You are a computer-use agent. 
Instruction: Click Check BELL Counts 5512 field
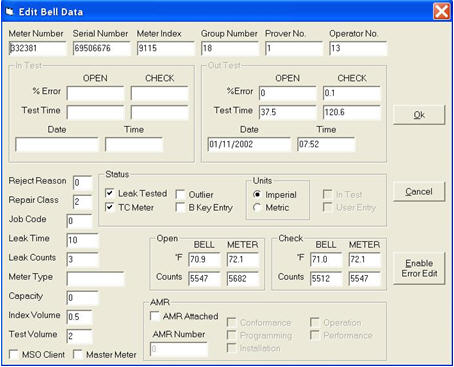(326, 279)
